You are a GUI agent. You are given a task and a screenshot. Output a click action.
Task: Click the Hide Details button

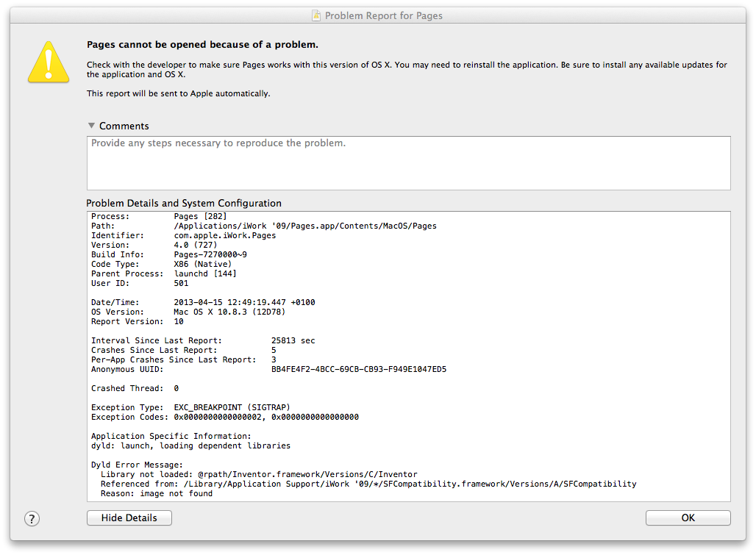click(129, 518)
